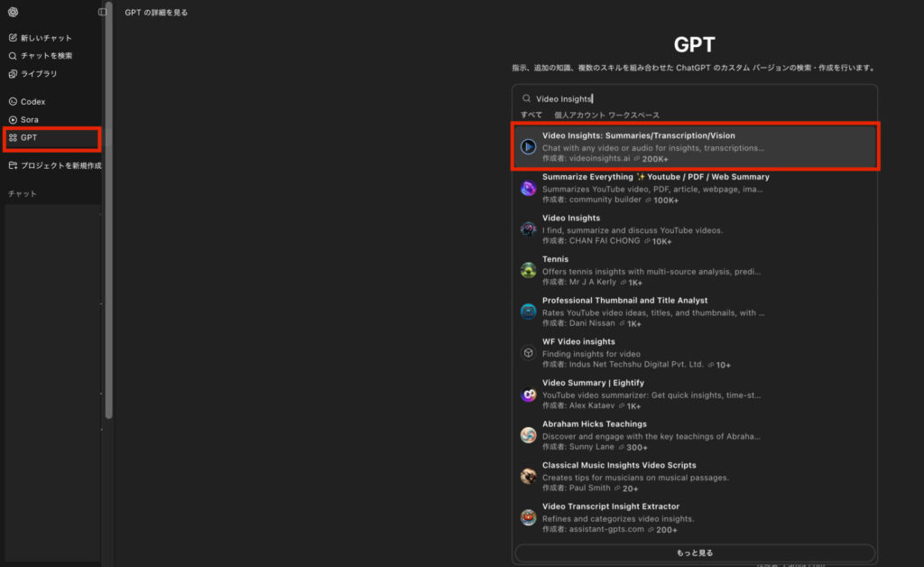This screenshot has width=924, height=567.
Task: Switch to the ワークスペース tab
Action: pyautogui.click(x=634, y=115)
